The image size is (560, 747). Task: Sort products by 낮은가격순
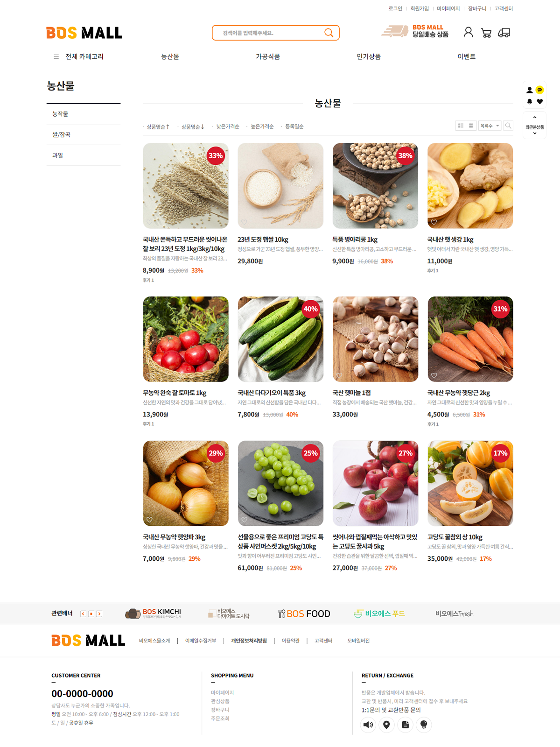tap(227, 127)
